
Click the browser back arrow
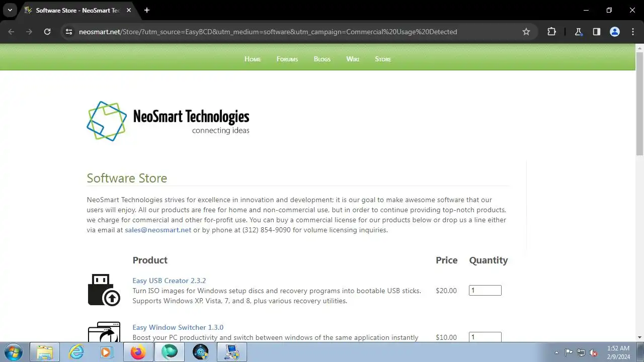point(11,32)
